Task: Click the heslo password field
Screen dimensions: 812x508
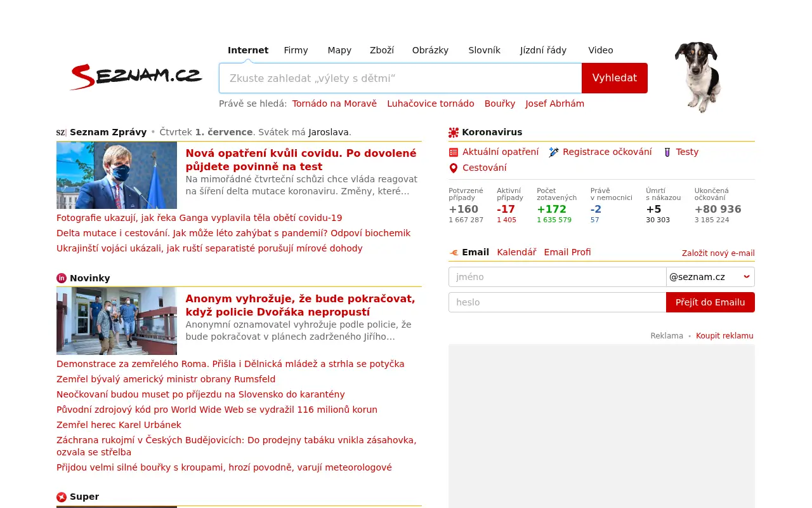Action: pos(558,302)
